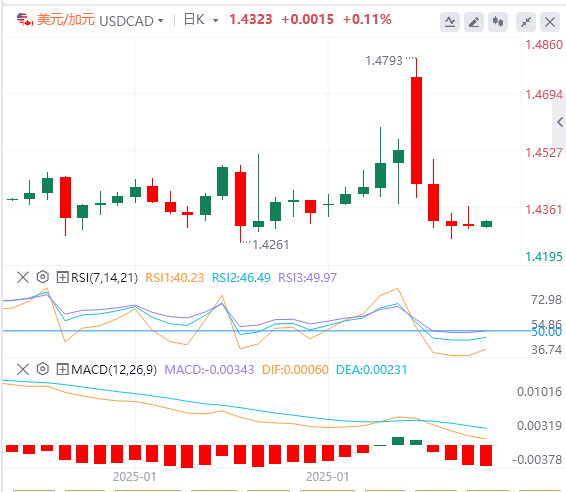Screen dimensions: 566x492
Task: Click the MACD 0.01016 axis label
Action: [x=539, y=392]
